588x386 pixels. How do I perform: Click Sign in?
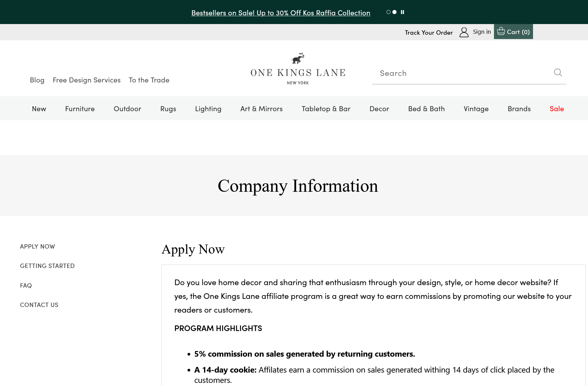pyautogui.click(x=482, y=32)
